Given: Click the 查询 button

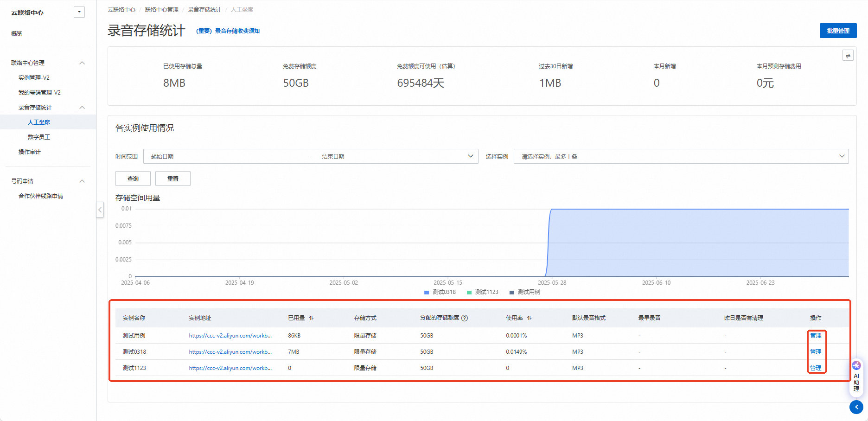Looking at the screenshot, I should tap(133, 179).
